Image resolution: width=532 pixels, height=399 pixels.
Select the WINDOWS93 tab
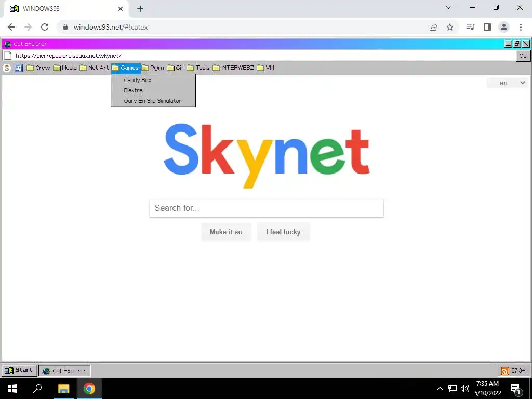tap(66, 9)
